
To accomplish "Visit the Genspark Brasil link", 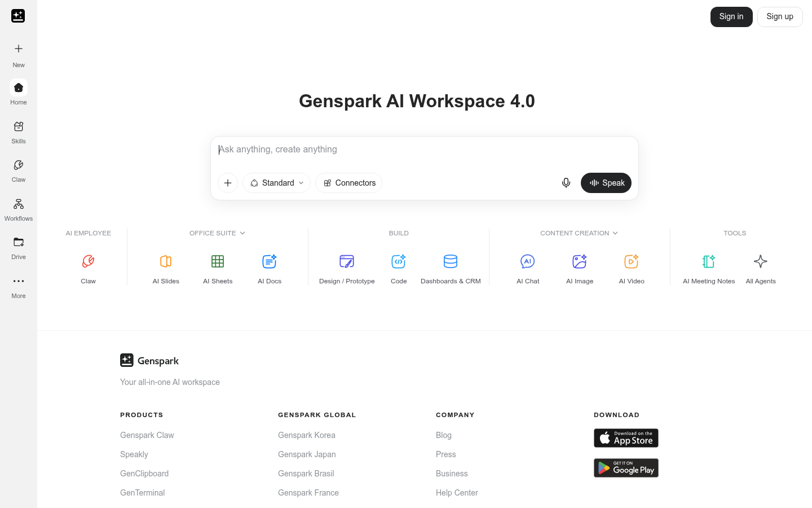I will click(x=306, y=474).
